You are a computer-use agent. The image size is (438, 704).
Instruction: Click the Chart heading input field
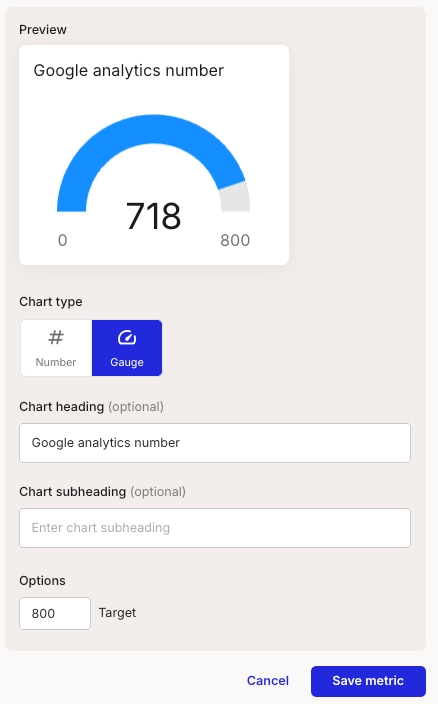tap(215, 443)
